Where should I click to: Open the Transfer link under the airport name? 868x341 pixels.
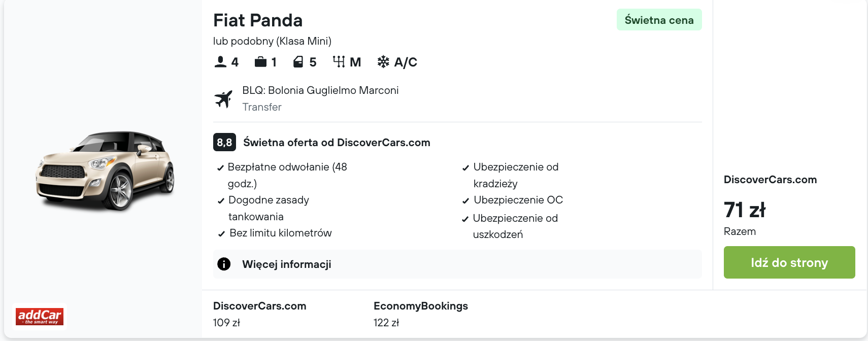coord(262,107)
